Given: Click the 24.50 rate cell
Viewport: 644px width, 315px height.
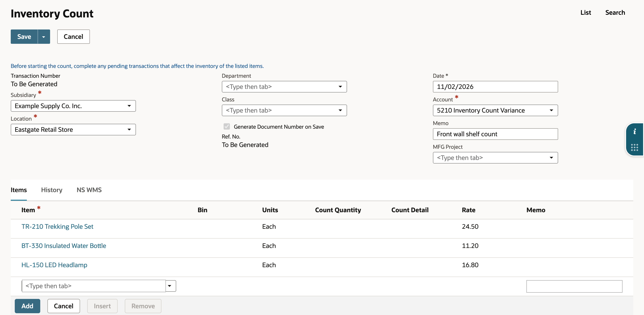Looking at the screenshot, I should (x=470, y=227).
